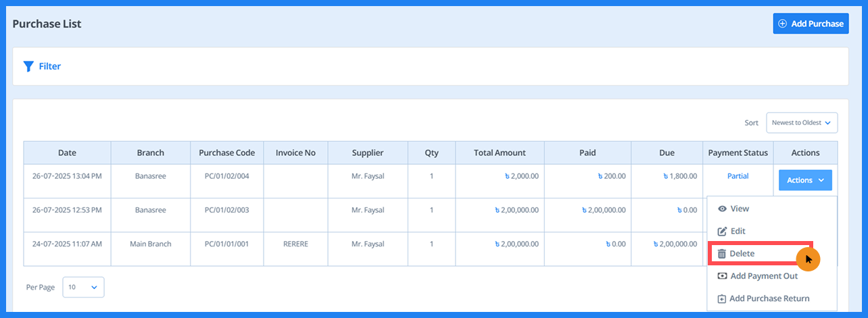Click purchase code PC/01/02/003
Image resolution: width=868 pixels, height=318 pixels.
click(x=226, y=210)
